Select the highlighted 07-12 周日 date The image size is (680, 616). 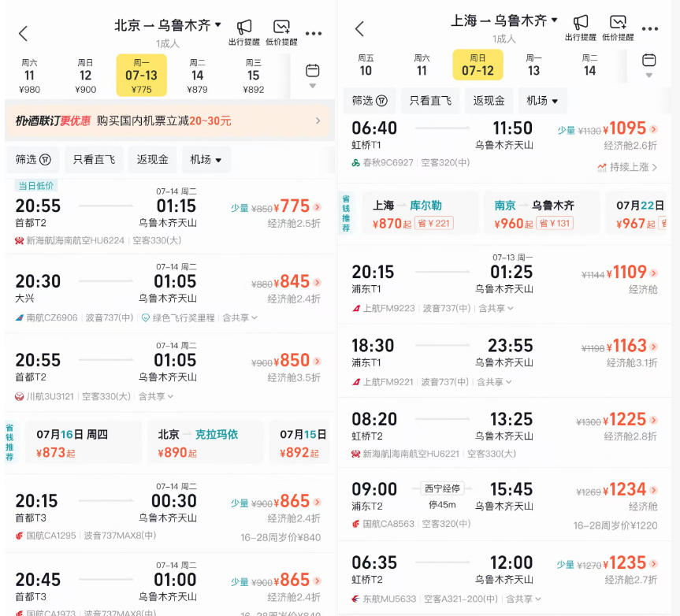(x=478, y=65)
